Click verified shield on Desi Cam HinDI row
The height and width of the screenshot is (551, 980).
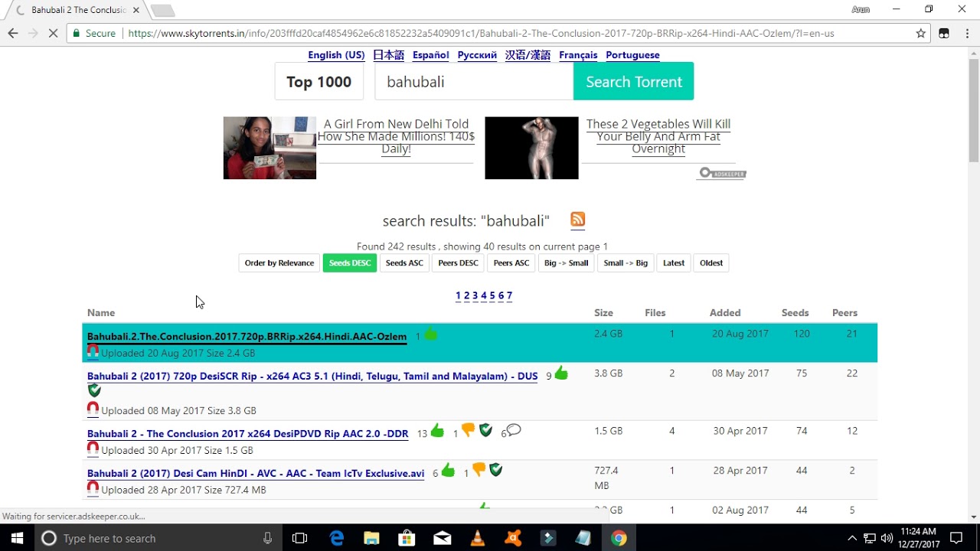click(x=496, y=471)
